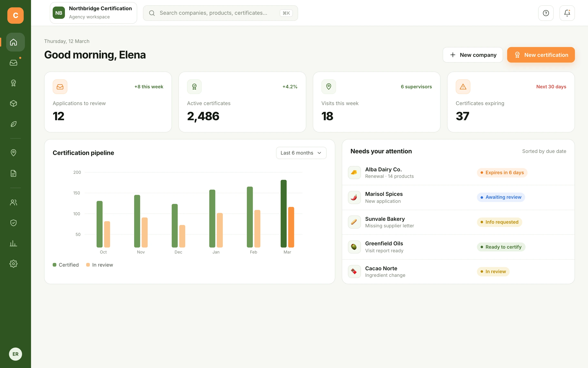Click the Greenfield Oils olive icon
The height and width of the screenshot is (368, 588).
pos(354,247)
